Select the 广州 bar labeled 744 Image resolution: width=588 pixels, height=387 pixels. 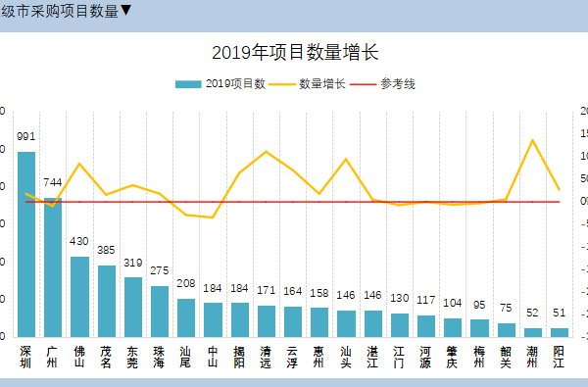tap(53, 267)
